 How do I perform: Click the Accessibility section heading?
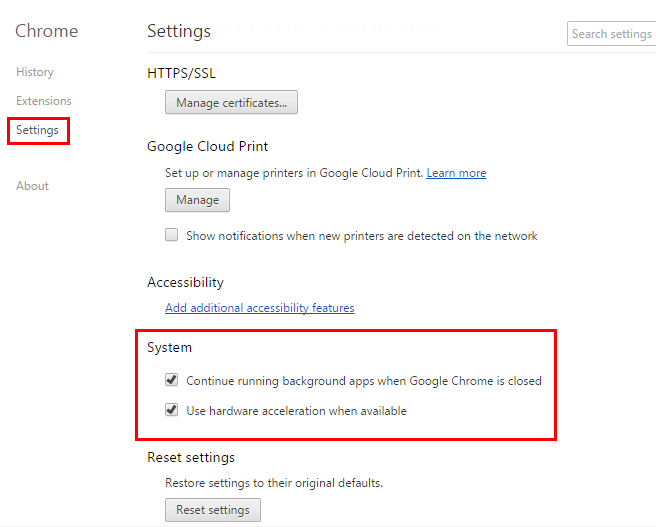185,283
